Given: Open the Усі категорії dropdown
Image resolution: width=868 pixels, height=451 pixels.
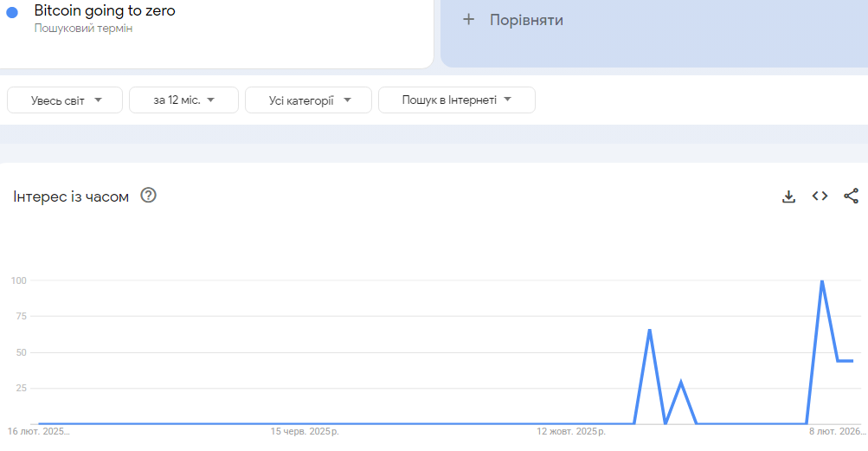Looking at the screenshot, I should (308, 100).
